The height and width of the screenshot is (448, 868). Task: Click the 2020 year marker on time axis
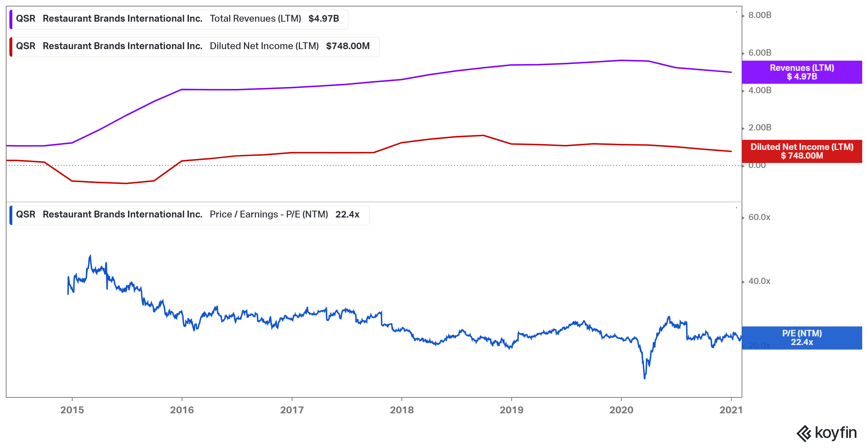pyautogui.click(x=621, y=410)
